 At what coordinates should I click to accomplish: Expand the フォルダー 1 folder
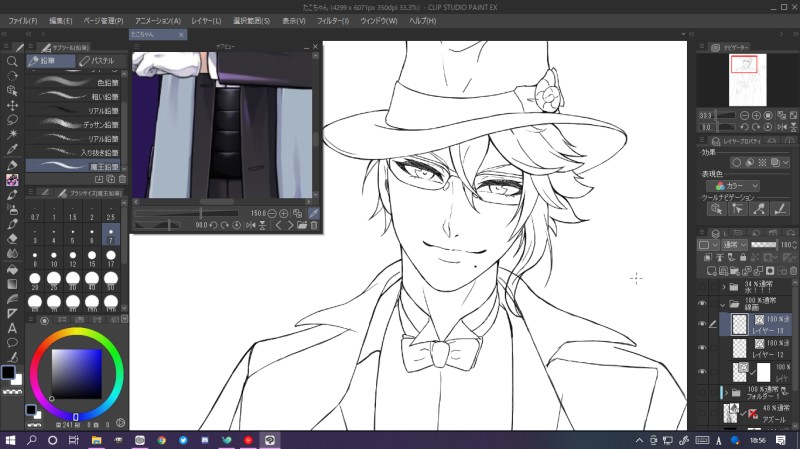727,393
